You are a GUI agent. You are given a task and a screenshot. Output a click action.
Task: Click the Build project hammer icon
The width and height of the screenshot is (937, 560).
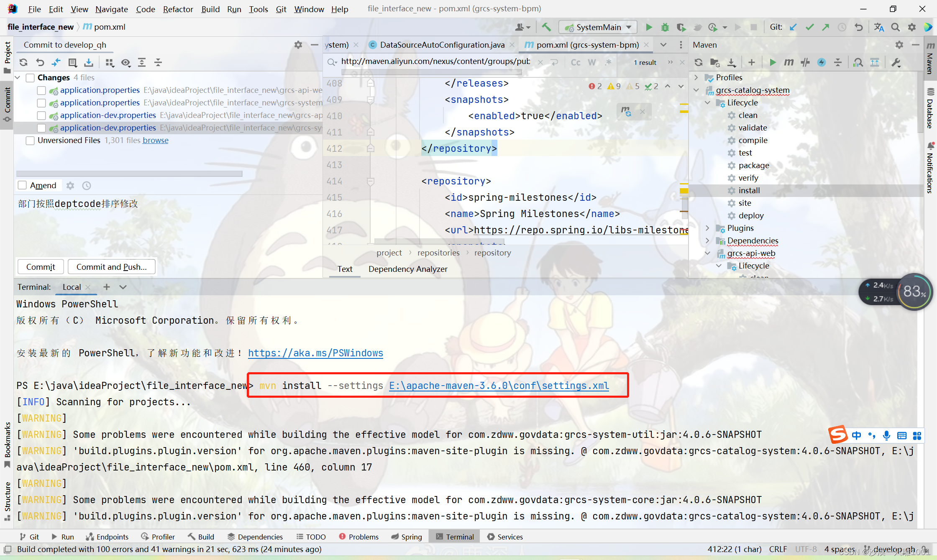click(546, 27)
